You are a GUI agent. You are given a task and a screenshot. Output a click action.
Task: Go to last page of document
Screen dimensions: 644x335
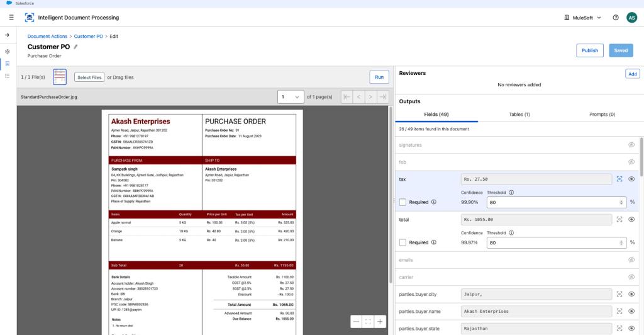click(382, 97)
